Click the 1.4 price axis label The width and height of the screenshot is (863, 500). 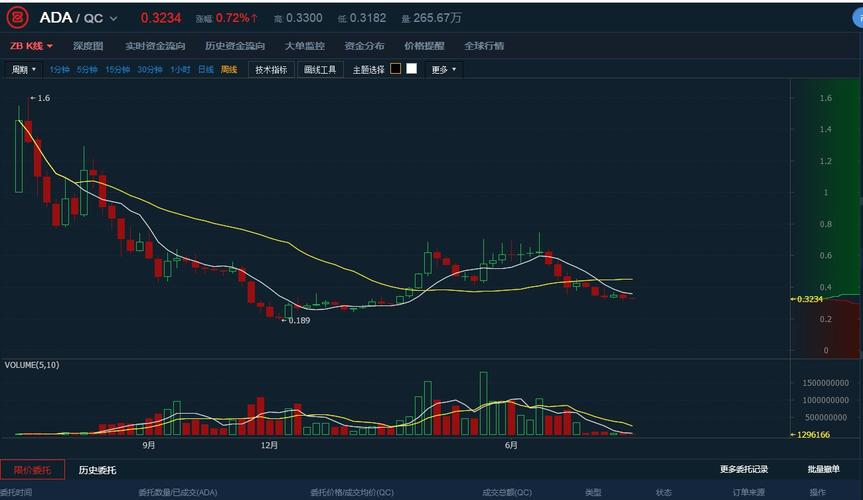click(825, 129)
